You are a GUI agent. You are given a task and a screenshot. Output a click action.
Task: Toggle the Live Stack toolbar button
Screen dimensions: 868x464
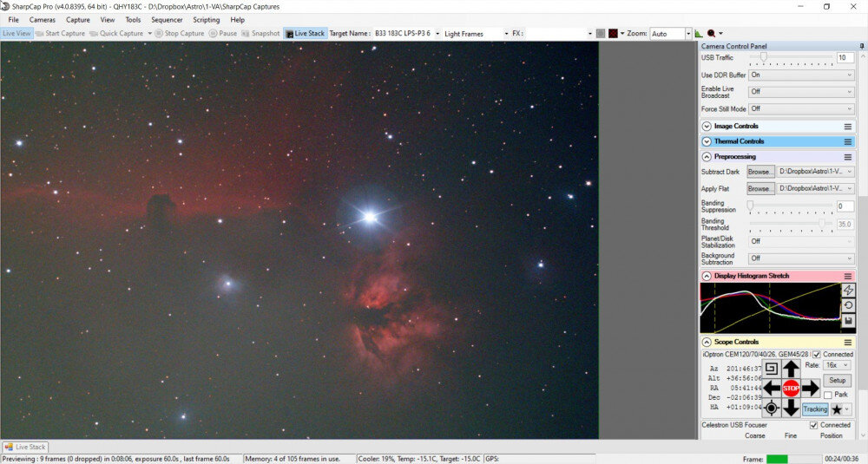(x=305, y=33)
